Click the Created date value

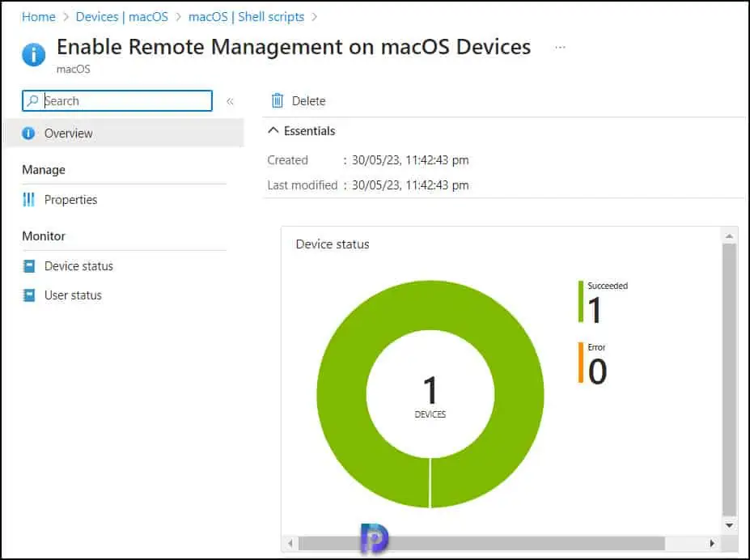[410, 160]
